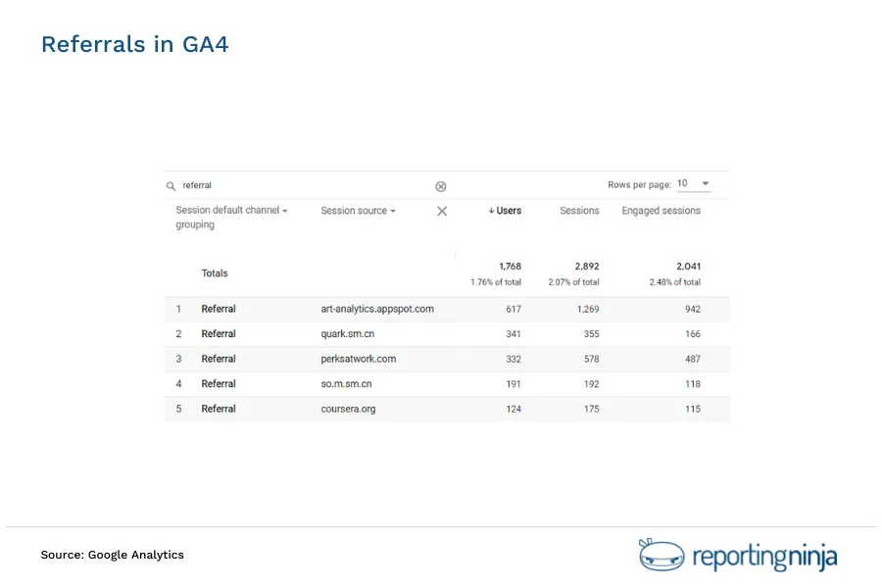Click the descending sort arrow beside Users
Viewport: 882px width, 588px height.
[x=491, y=211]
